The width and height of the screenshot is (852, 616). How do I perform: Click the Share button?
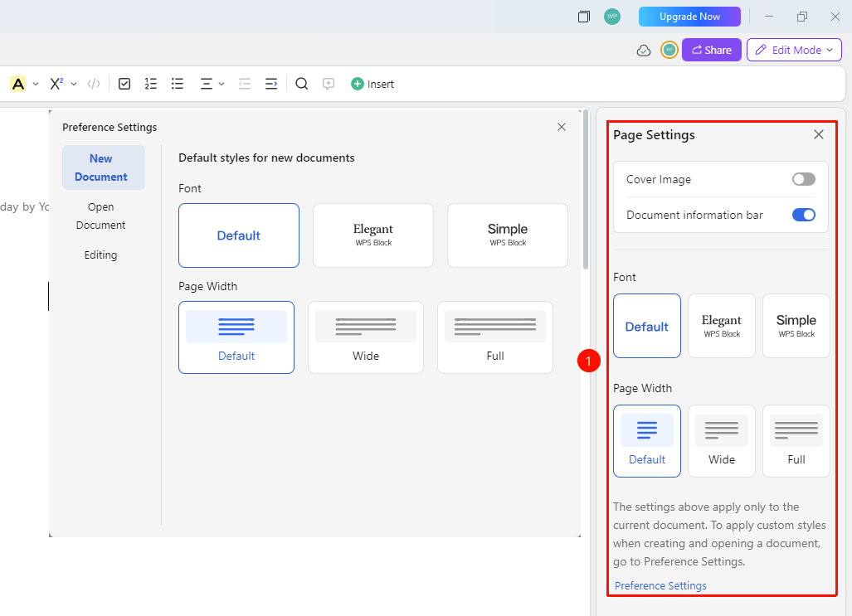(711, 50)
